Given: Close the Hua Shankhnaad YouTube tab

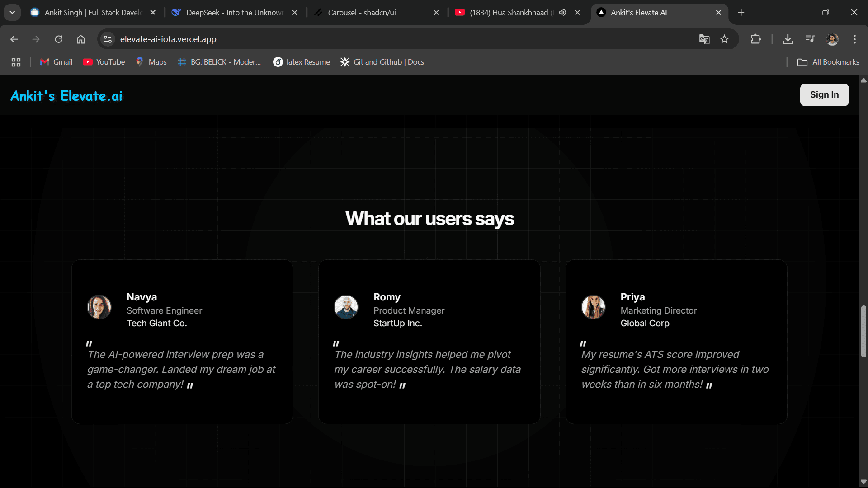Looking at the screenshot, I should click(577, 13).
